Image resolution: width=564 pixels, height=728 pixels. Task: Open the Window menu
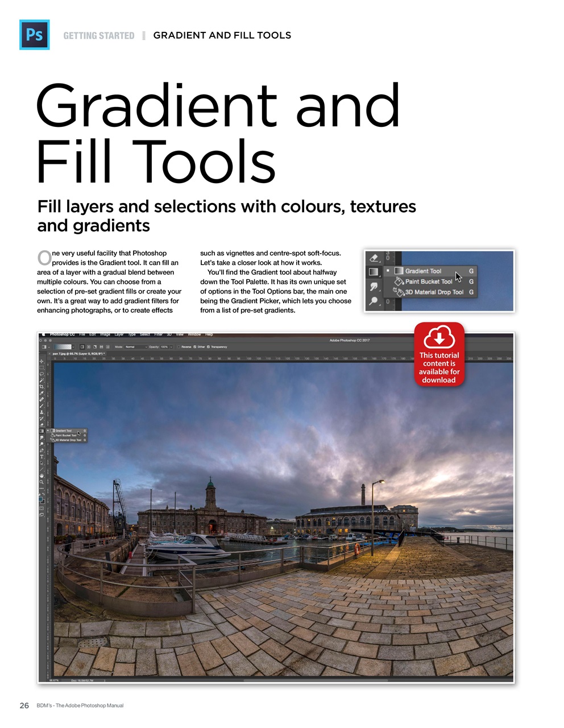pyautogui.click(x=196, y=334)
